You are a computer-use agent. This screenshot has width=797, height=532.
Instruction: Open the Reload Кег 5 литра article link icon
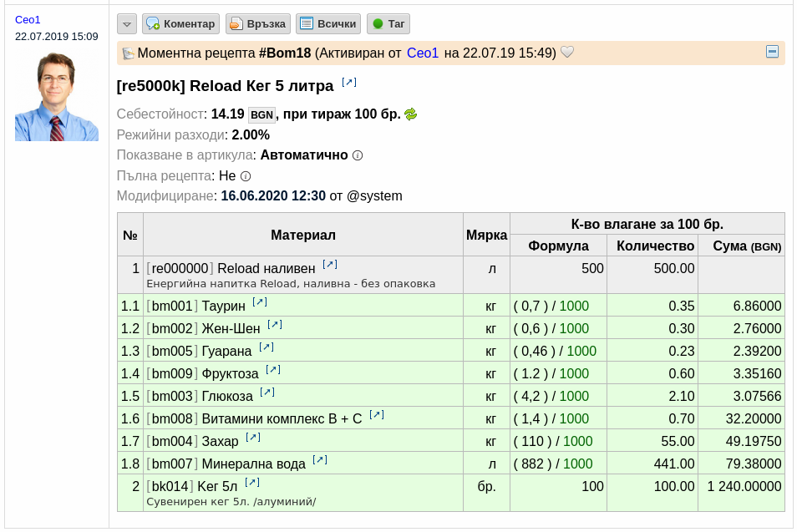click(349, 83)
